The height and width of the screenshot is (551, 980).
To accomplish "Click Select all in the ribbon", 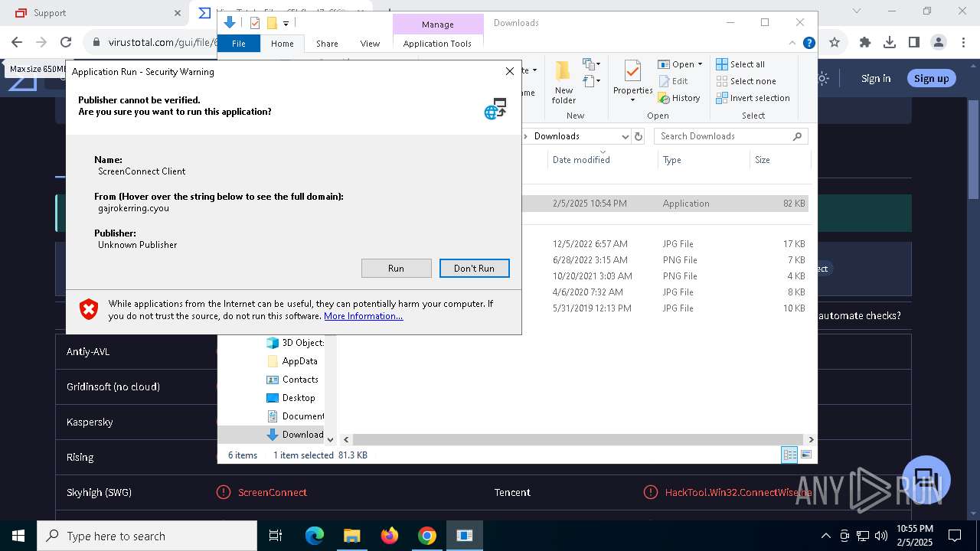I will [x=740, y=64].
